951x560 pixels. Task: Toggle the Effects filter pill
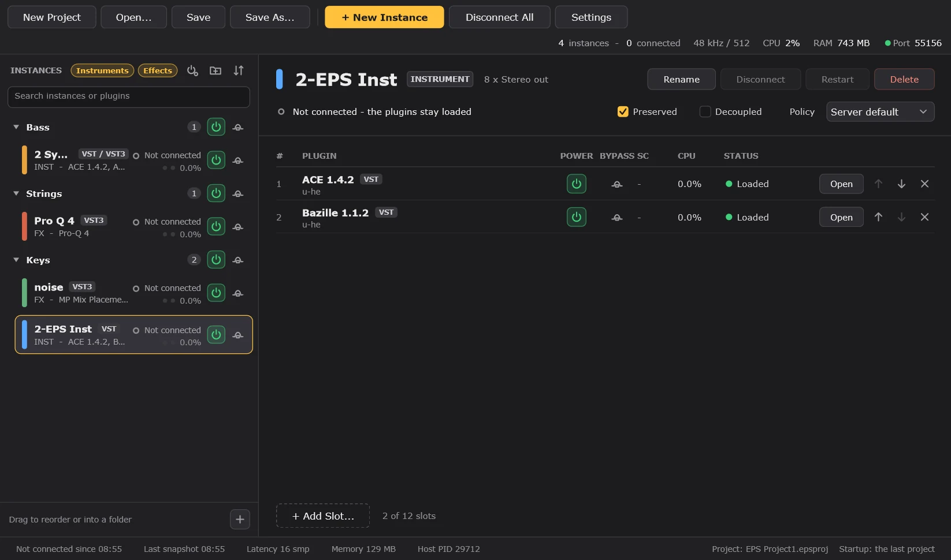158,70
